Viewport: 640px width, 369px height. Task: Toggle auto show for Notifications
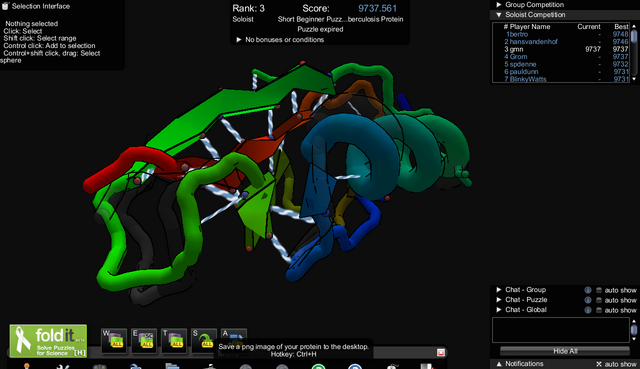599,364
